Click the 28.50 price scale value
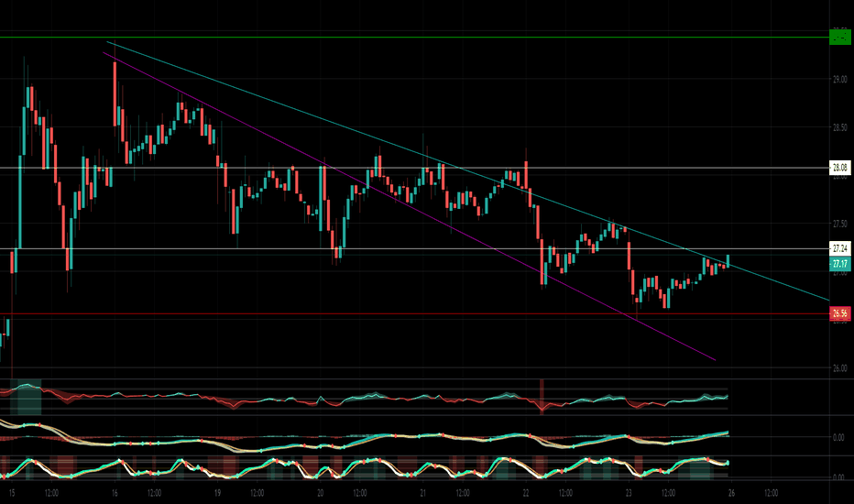The height and width of the screenshot is (504, 854). [x=840, y=127]
